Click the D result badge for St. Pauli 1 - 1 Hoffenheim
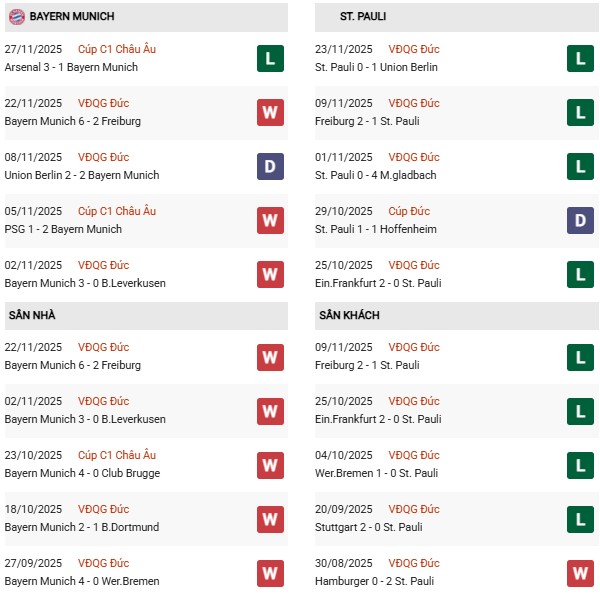Screen dimensions: 600x595 [581, 221]
